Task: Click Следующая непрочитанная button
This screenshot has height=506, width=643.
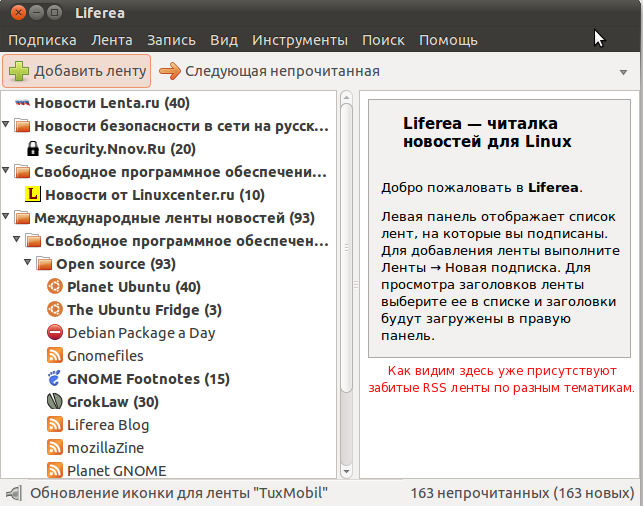Action: (269, 71)
